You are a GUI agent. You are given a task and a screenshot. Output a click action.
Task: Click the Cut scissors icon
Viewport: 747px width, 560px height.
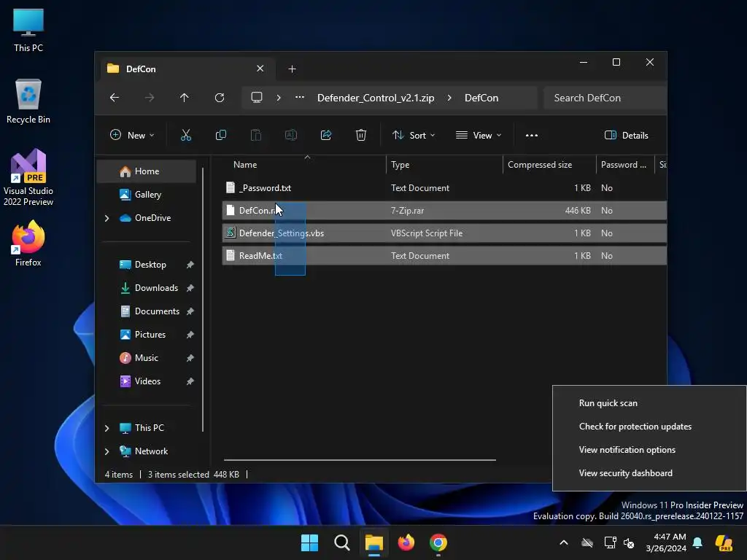186,135
